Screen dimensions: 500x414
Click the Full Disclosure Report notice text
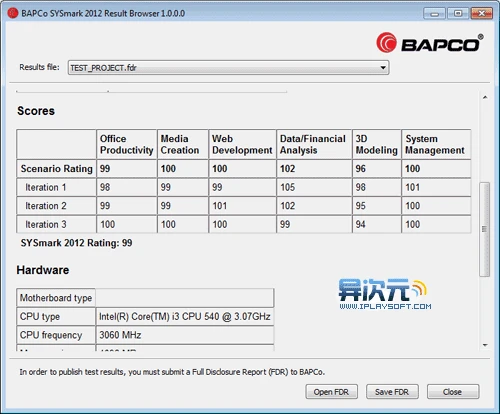coord(172,372)
